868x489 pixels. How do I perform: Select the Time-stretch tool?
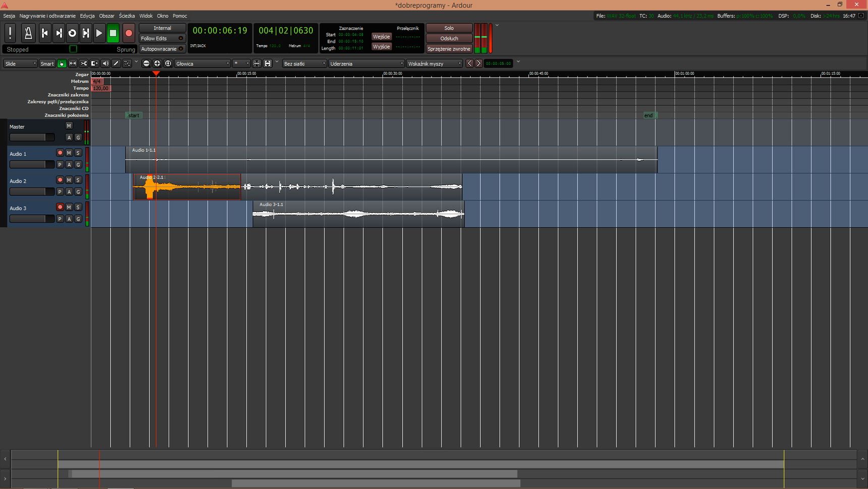pyautogui.click(x=94, y=64)
